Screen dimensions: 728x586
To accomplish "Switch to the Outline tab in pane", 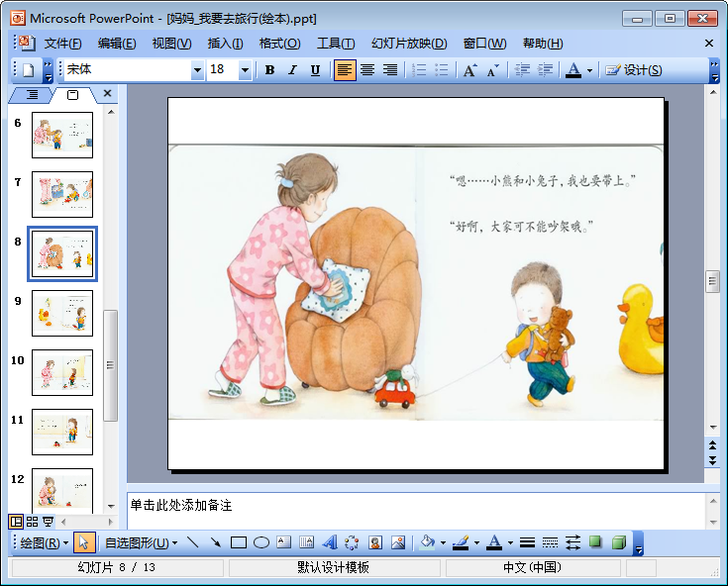I will [x=32, y=95].
